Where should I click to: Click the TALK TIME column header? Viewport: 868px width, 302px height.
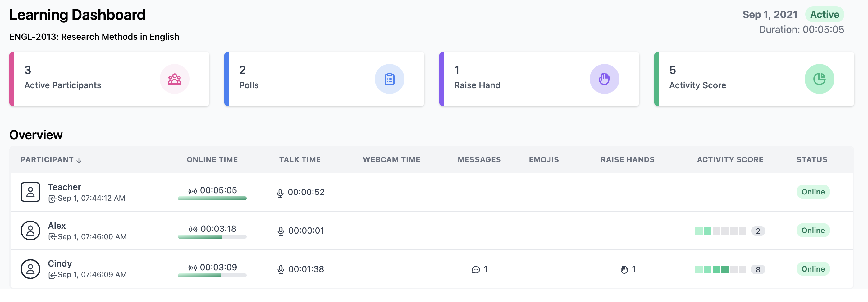pos(300,159)
